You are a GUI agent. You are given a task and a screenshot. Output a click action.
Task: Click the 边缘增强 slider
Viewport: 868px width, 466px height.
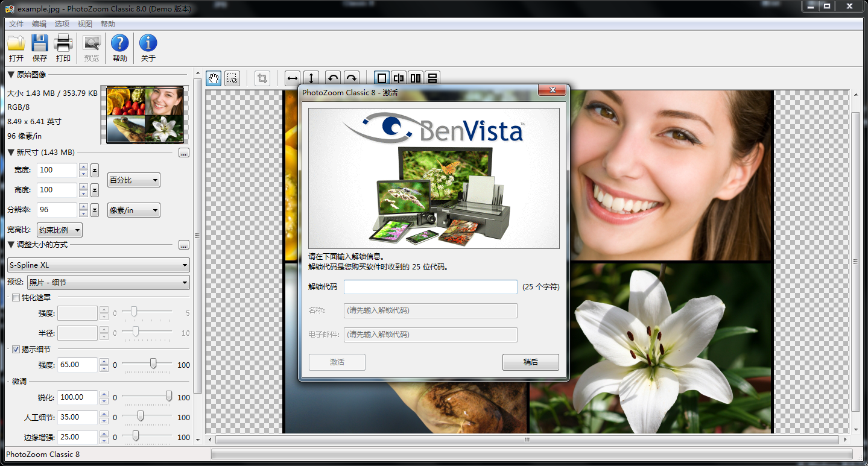[148, 436]
